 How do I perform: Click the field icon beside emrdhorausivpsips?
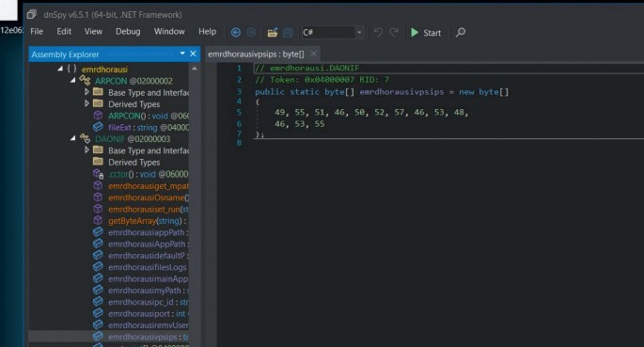[98, 337]
